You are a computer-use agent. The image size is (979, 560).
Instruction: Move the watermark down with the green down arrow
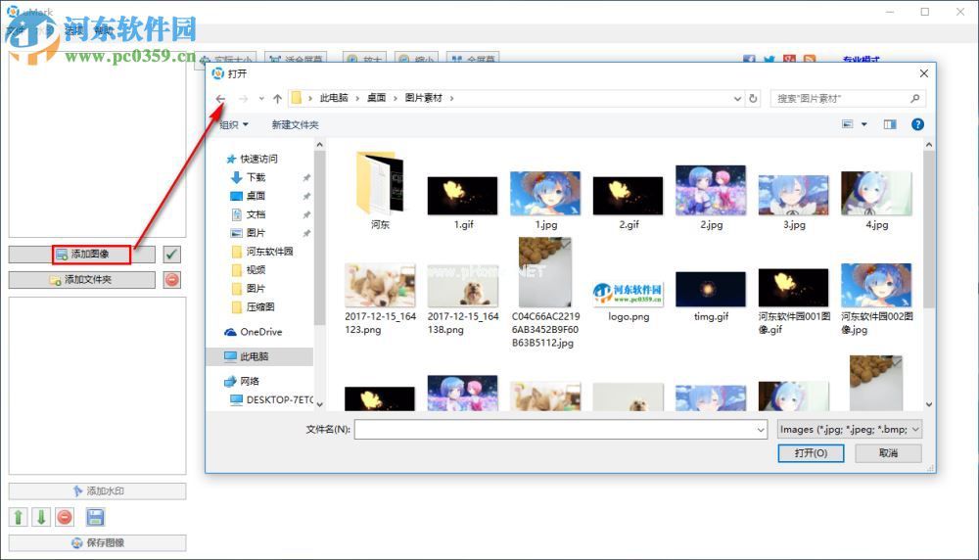click(41, 517)
